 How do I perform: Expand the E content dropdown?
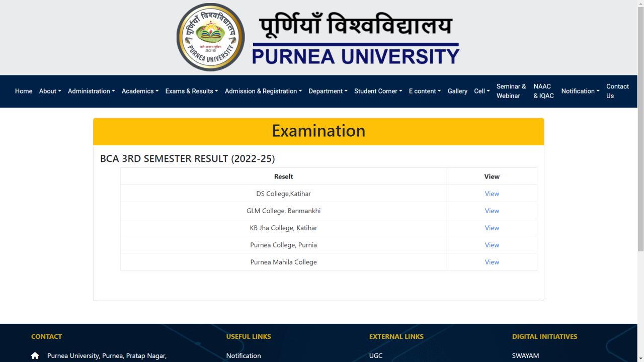425,91
